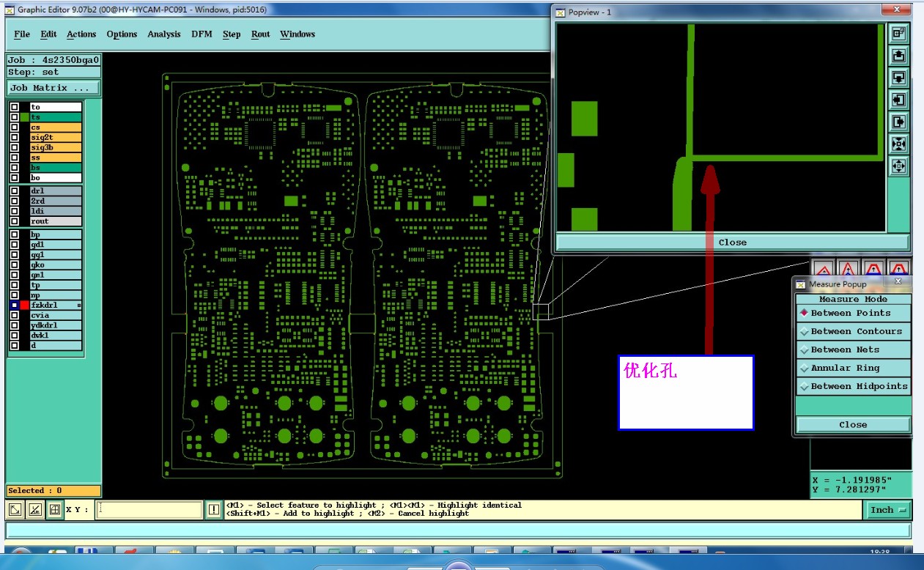This screenshot has width=924, height=570.
Task: Toggle checkbox for layer drl
Action: pos(14,191)
